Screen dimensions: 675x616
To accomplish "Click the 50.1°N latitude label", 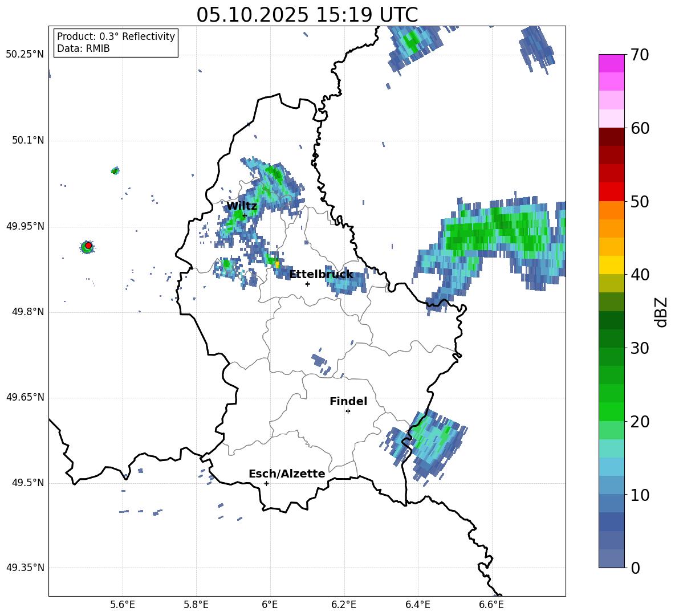I will 27,141.
